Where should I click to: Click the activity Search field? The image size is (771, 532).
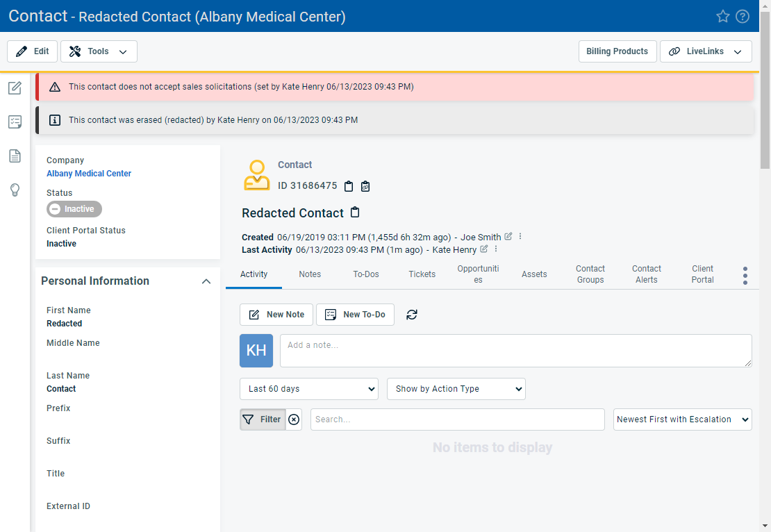pyautogui.click(x=457, y=419)
